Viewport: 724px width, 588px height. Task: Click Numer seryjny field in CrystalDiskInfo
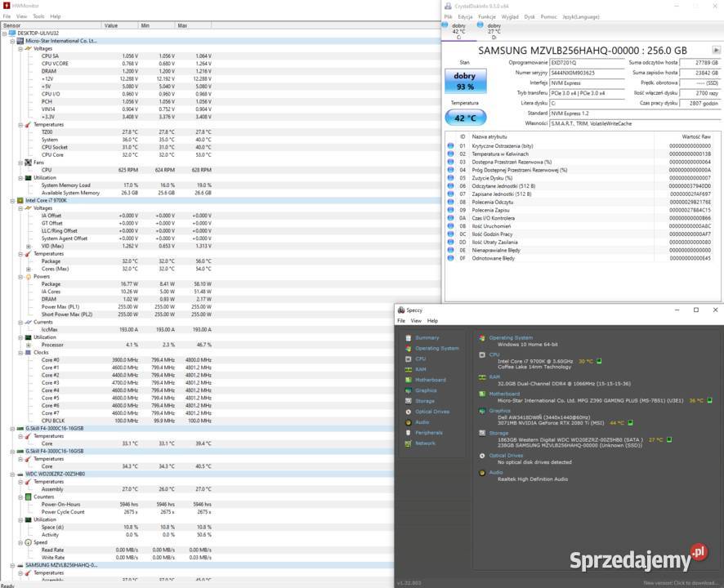tap(587, 73)
